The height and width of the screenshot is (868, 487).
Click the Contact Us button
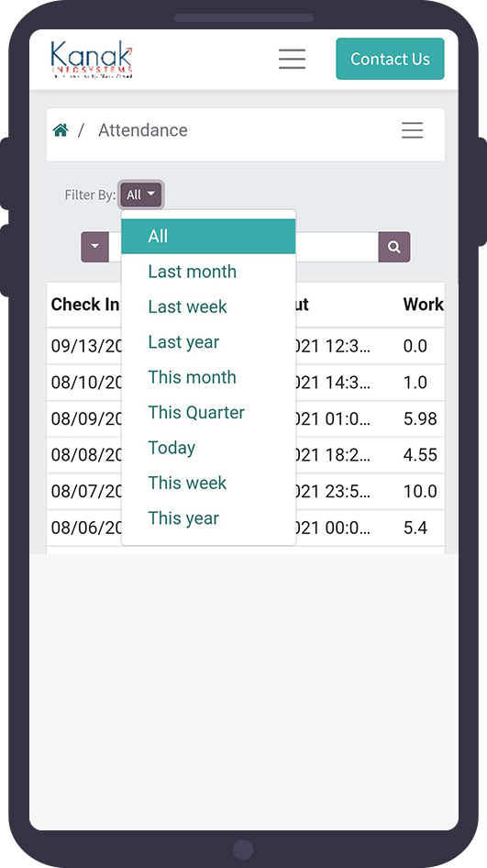[x=390, y=59]
